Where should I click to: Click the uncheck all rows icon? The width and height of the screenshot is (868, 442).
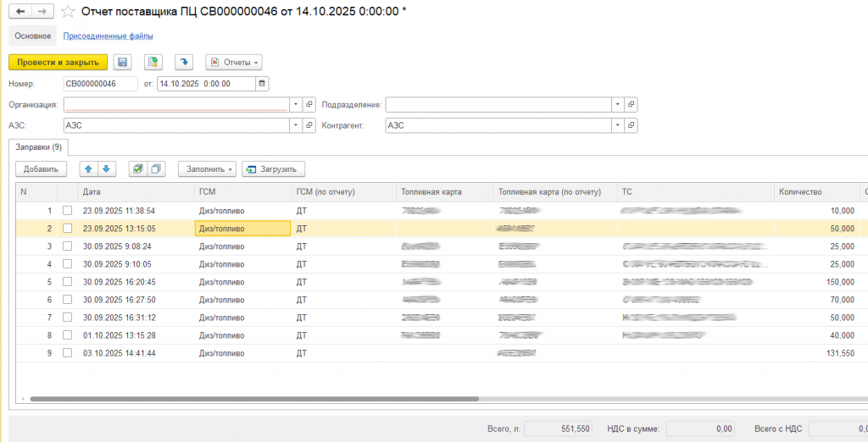(x=157, y=169)
